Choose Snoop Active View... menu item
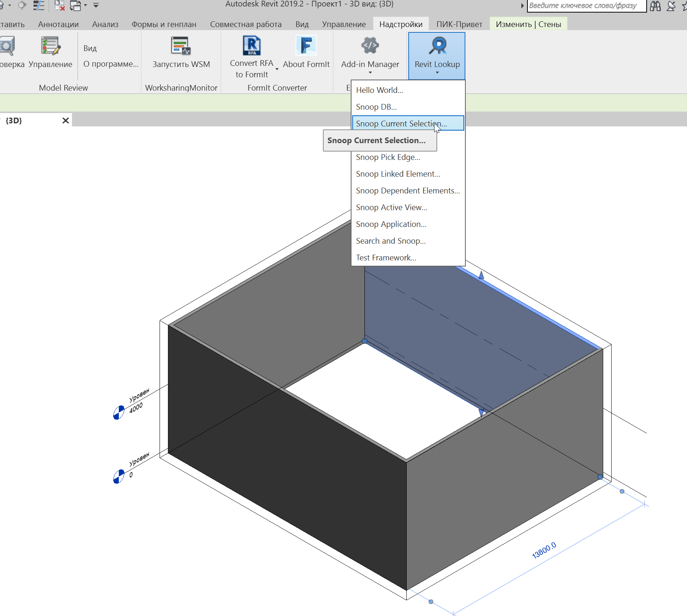Screen dimensions: 687x616 [408, 207]
